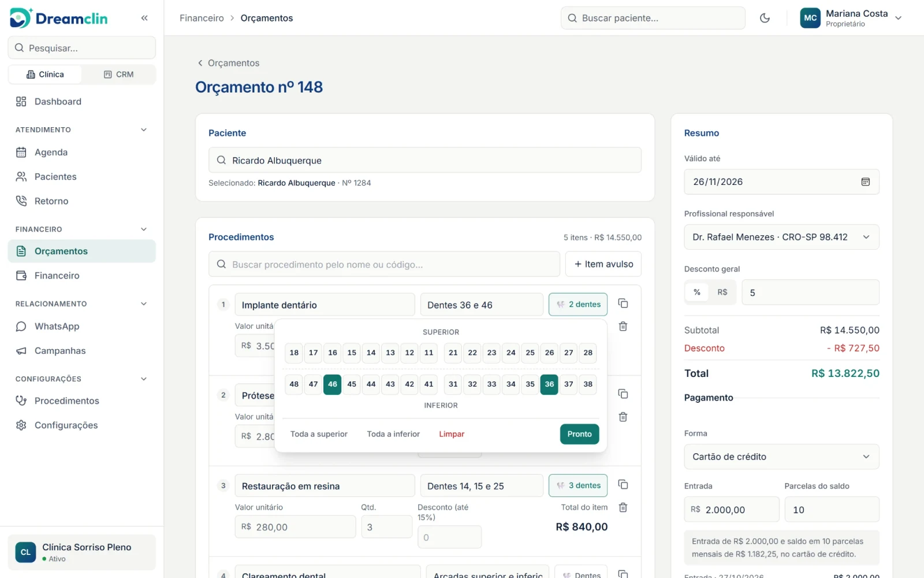Open Agenda in the sidebar
This screenshot has width=924, height=578.
tap(82, 153)
